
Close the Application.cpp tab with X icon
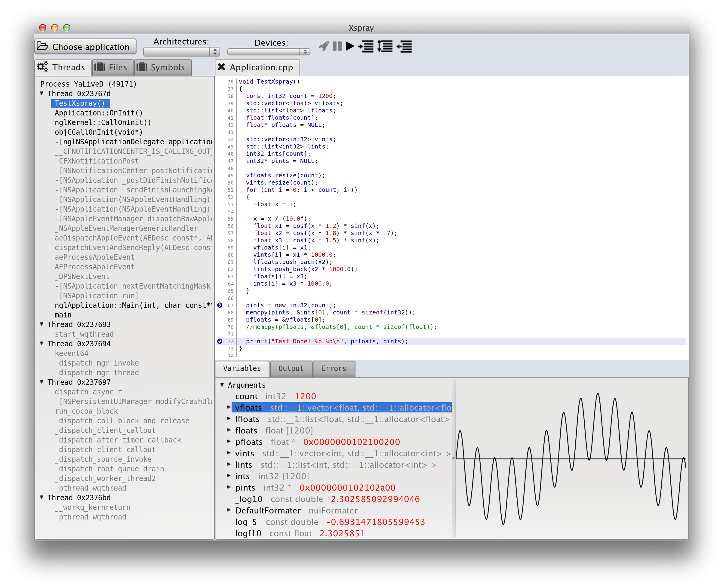(221, 67)
